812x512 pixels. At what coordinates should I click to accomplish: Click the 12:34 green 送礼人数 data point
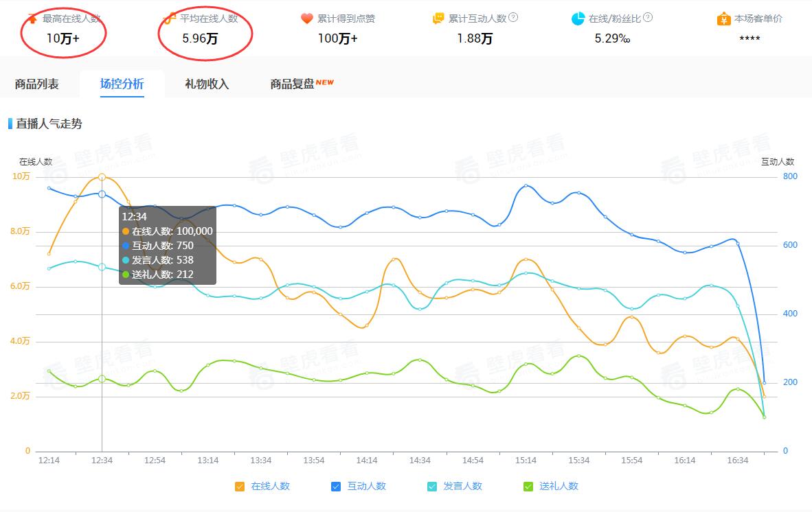click(102, 379)
